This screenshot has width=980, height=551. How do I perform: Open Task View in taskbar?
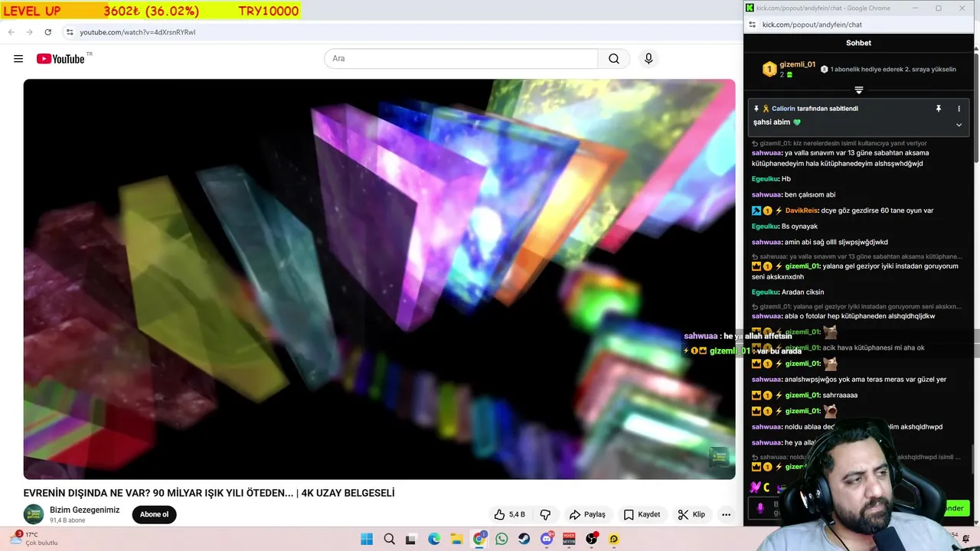tap(411, 539)
